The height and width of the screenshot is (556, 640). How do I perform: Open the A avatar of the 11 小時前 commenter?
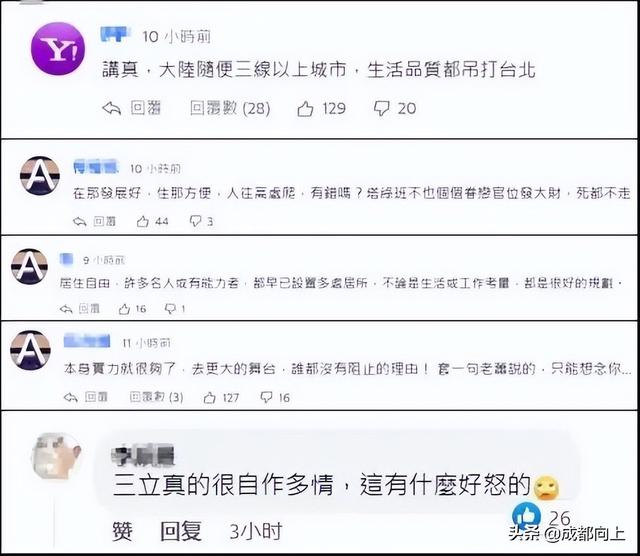30,350
